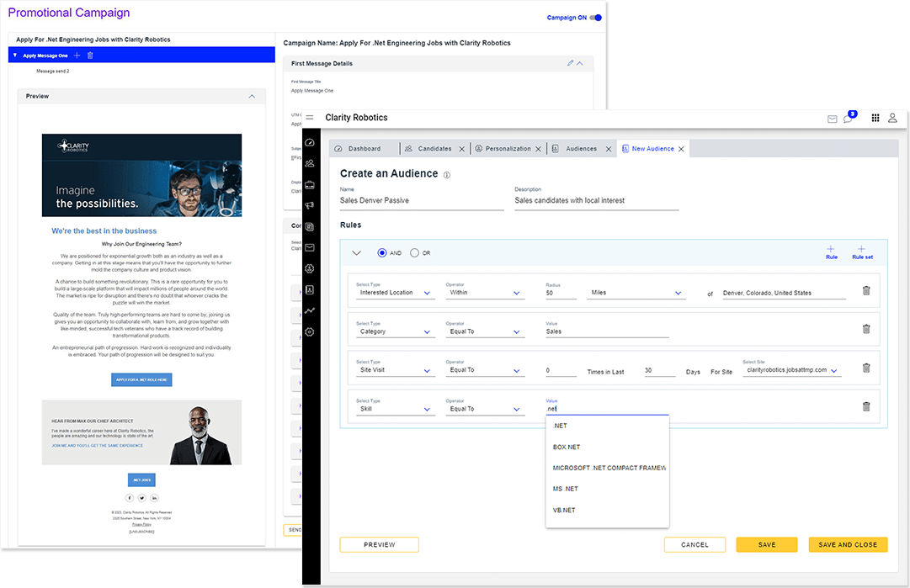Open the jobs briefcase icon in sidebar
Screen dimensions: 910x588
coord(310,185)
